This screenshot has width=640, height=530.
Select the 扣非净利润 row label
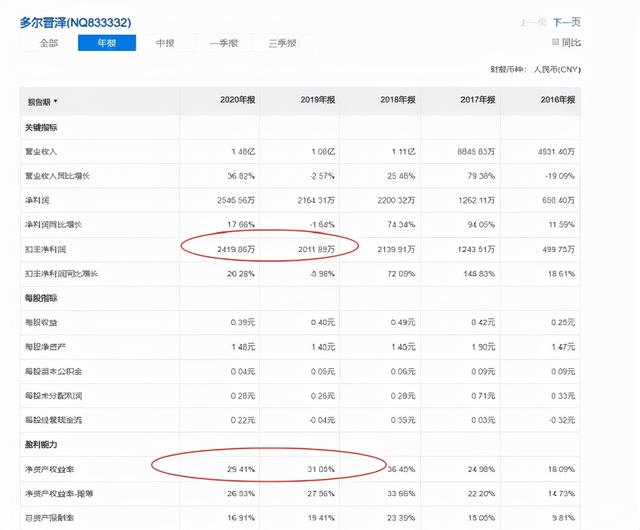tap(45, 249)
